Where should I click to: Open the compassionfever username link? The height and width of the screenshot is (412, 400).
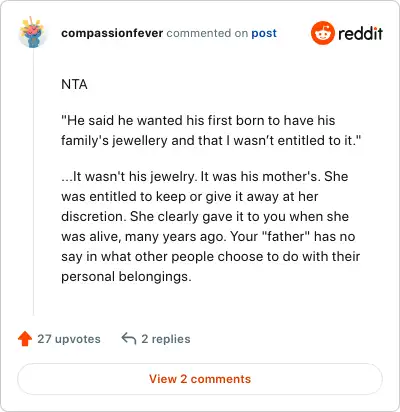[x=112, y=33]
